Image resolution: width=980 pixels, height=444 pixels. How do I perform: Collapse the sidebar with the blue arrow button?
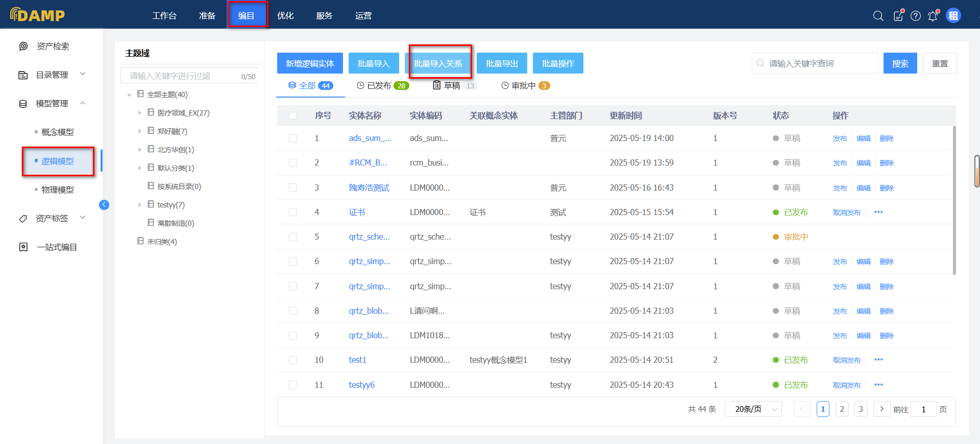[104, 205]
